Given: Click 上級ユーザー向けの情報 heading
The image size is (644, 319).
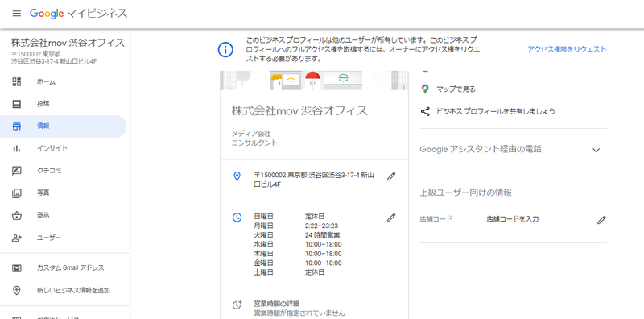Looking at the screenshot, I should point(465,193).
